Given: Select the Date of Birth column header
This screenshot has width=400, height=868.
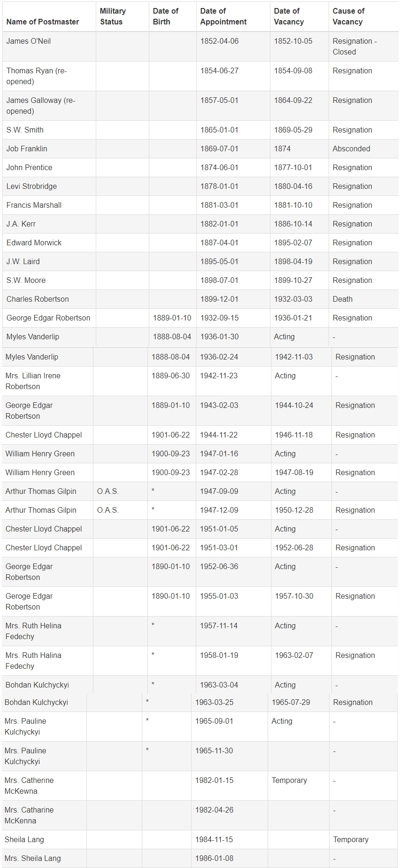Looking at the screenshot, I should coord(165,16).
